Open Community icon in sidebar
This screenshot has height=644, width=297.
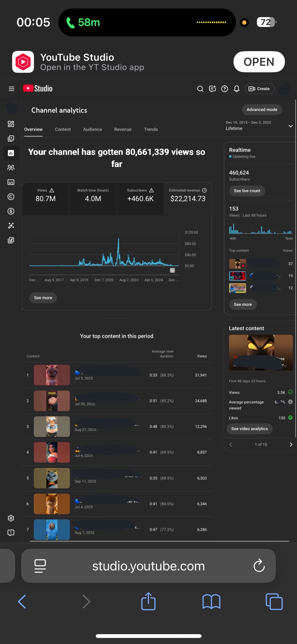point(11,168)
